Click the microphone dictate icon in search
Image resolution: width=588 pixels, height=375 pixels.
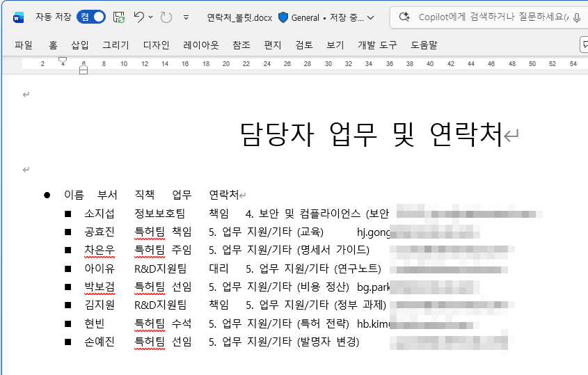coord(577,17)
